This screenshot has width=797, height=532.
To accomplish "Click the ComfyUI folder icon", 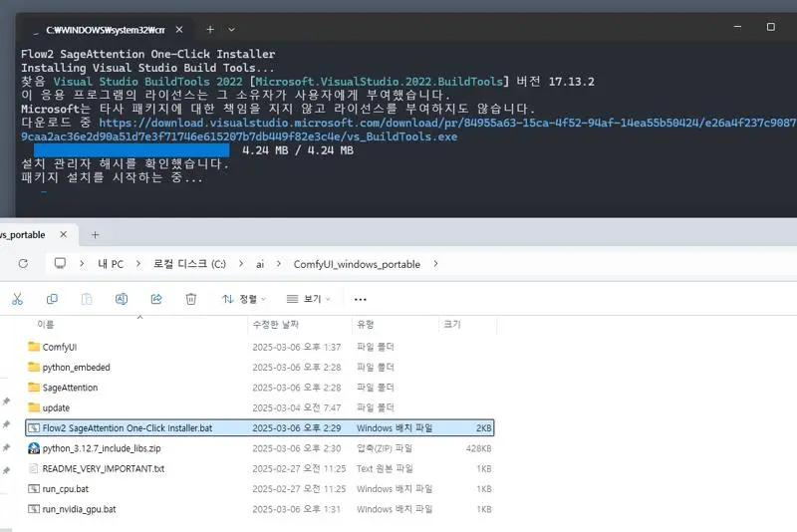I will tap(34, 346).
